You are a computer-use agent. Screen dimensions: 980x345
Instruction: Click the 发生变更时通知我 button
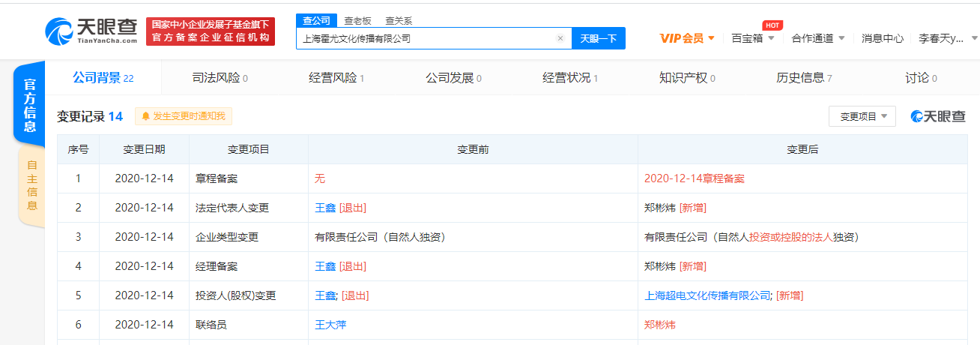coord(184,116)
